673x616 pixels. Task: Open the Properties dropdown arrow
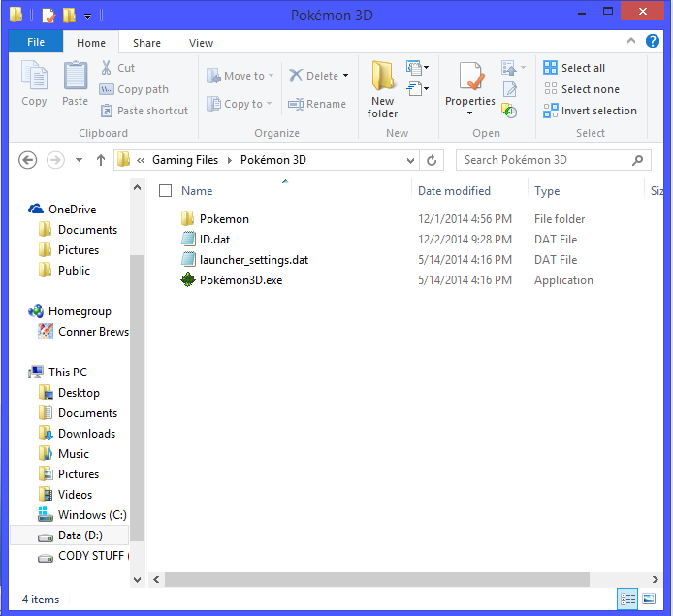469,113
